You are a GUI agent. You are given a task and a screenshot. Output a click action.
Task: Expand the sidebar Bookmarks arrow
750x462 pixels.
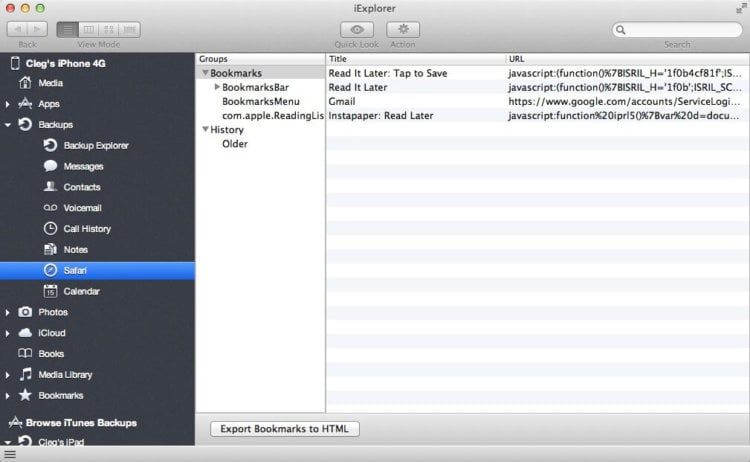[7, 396]
